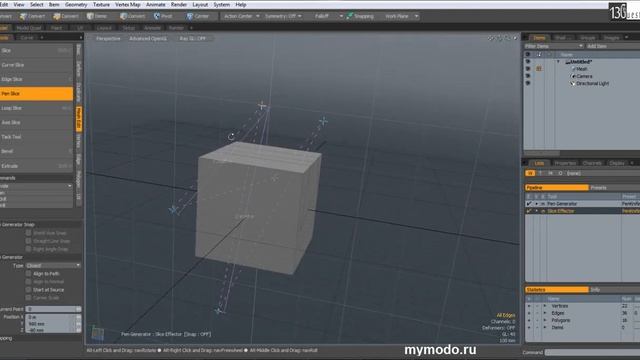Enable Align to Normal checkbox
This screenshot has height=360, width=640.
coord(28,282)
